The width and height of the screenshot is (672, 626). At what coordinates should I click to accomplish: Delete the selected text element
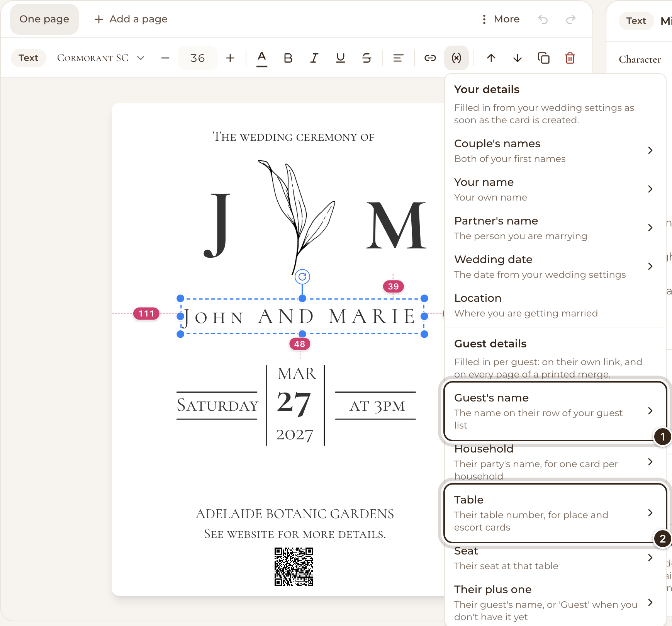[570, 58]
